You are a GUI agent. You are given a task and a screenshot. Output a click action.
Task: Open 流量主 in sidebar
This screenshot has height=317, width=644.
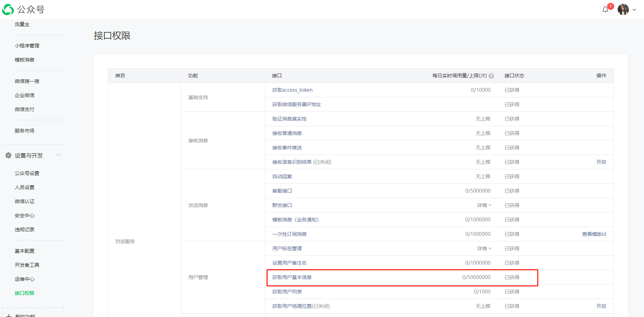click(22, 24)
